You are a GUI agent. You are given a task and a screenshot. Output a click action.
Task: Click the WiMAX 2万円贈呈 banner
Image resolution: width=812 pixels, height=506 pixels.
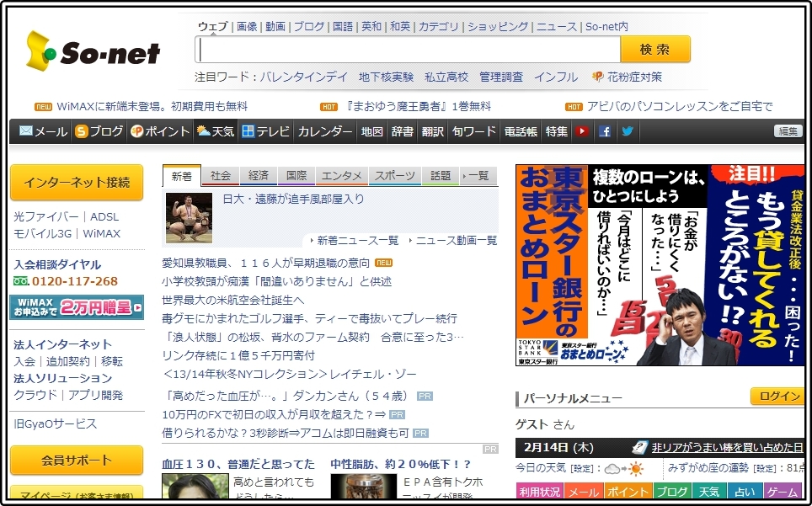77,307
